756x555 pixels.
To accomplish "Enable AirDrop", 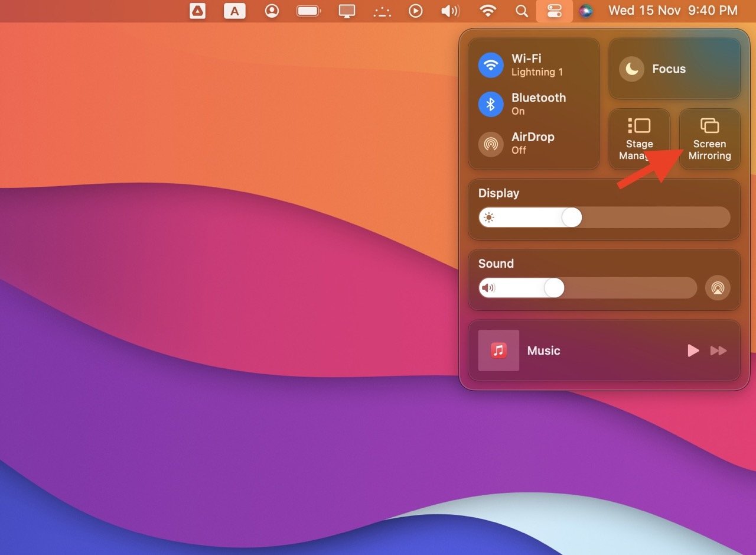I will (x=491, y=143).
